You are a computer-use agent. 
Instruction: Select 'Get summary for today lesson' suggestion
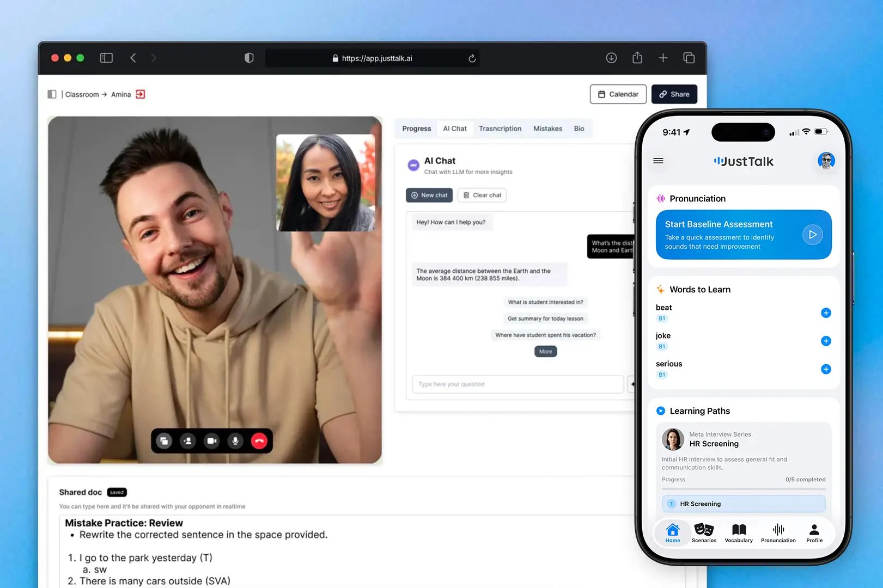pos(545,318)
